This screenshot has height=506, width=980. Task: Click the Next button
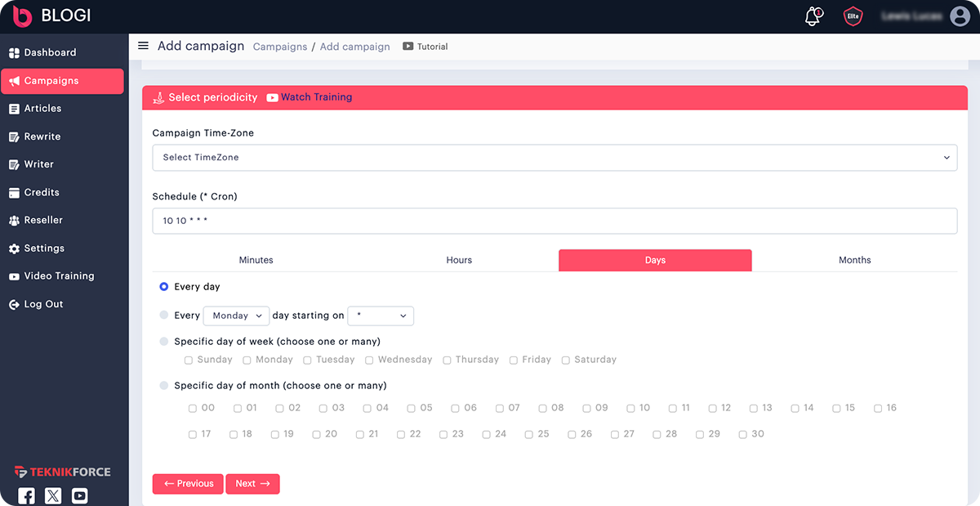pyautogui.click(x=252, y=483)
